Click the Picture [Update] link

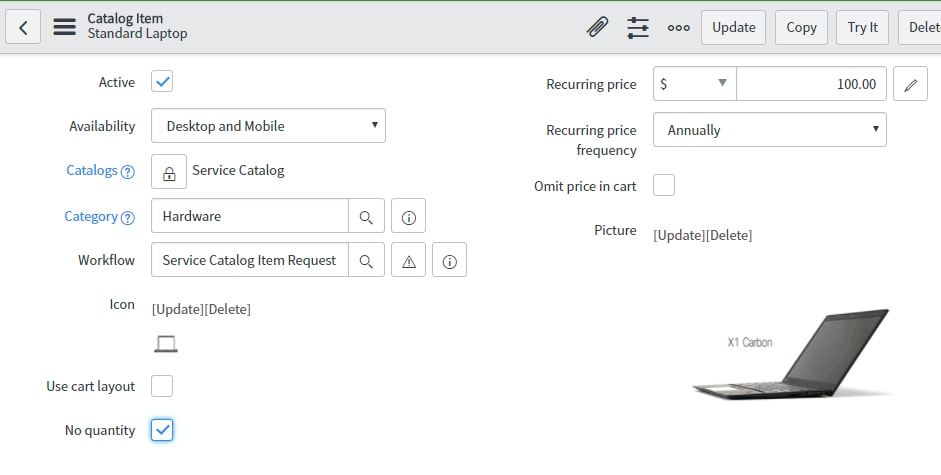click(679, 235)
